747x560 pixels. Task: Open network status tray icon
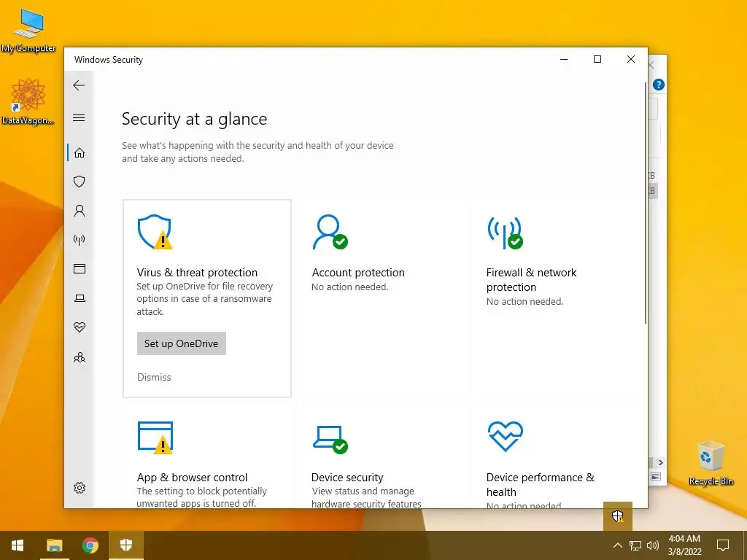[635, 545]
